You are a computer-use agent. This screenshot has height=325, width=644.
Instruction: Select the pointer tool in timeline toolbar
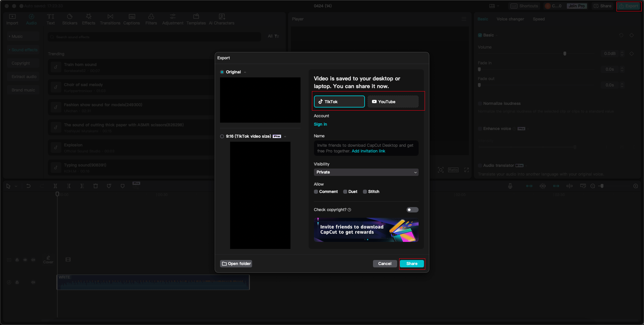point(8,186)
